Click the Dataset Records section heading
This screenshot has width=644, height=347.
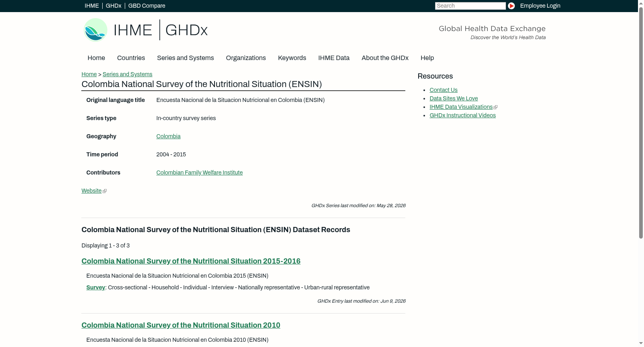pos(216,230)
